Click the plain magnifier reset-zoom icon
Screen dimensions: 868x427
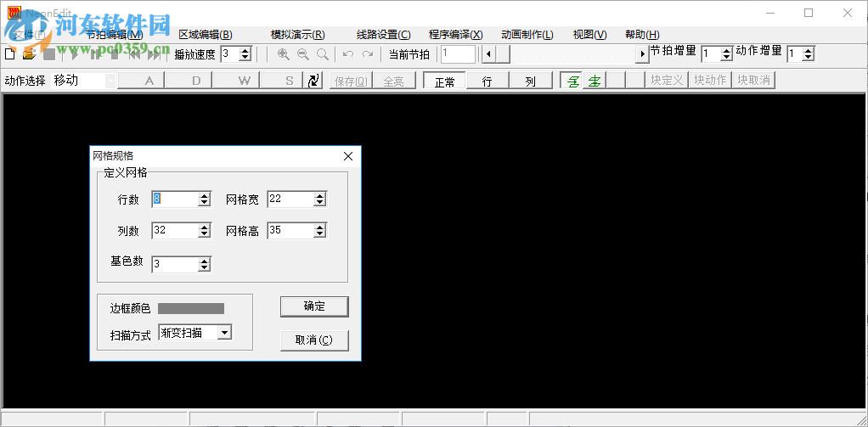(322, 54)
